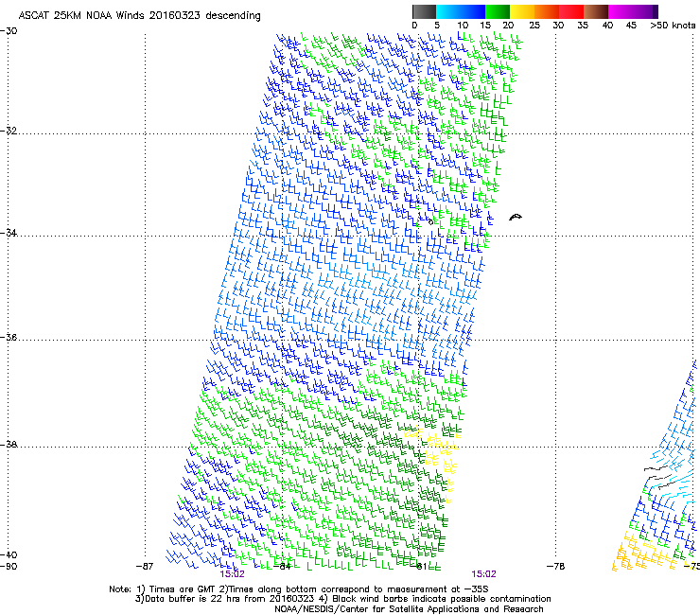Click the "-87" longitude axis label

click(145, 567)
